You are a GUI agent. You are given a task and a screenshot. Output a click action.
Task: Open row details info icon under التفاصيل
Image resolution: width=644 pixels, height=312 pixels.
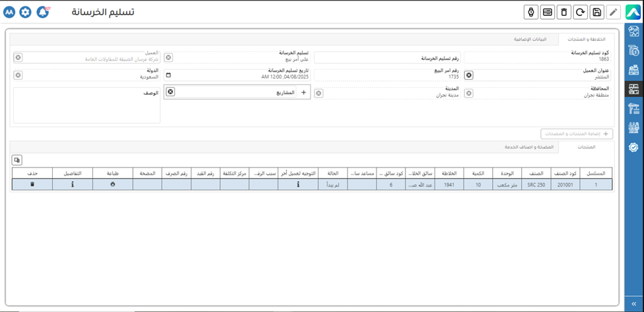tap(73, 185)
